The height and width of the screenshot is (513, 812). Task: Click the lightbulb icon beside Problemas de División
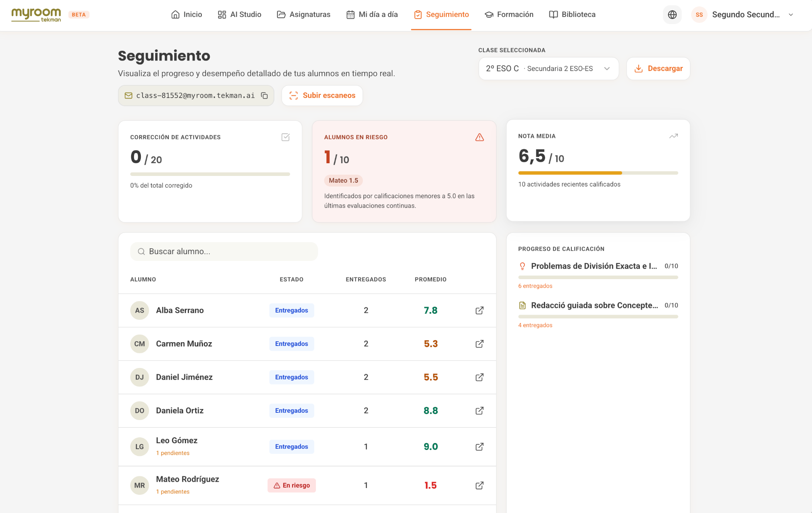522,266
